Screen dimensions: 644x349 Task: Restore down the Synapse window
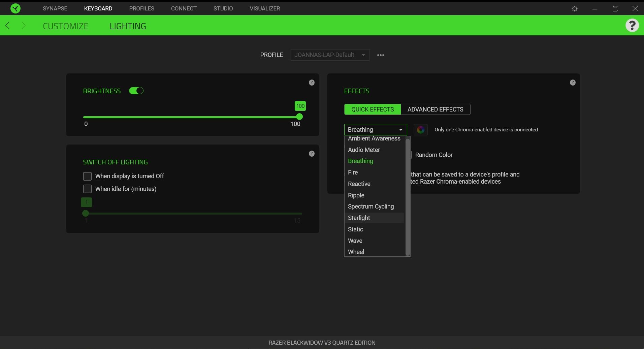(x=615, y=9)
